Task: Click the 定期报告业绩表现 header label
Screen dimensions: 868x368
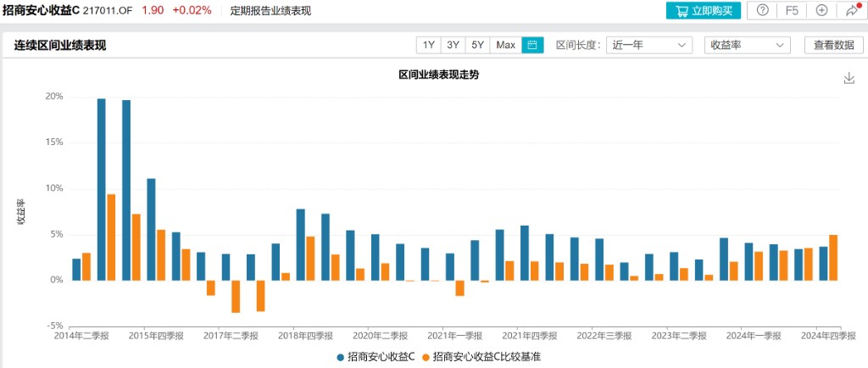Action: pos(270,10)
